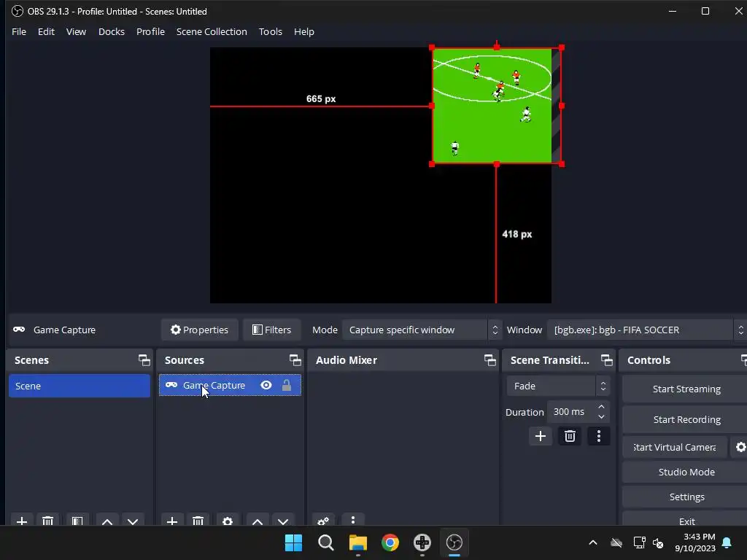Remove the scene transition with the trash icon
747x560 pixels.
tap(570, 436)
